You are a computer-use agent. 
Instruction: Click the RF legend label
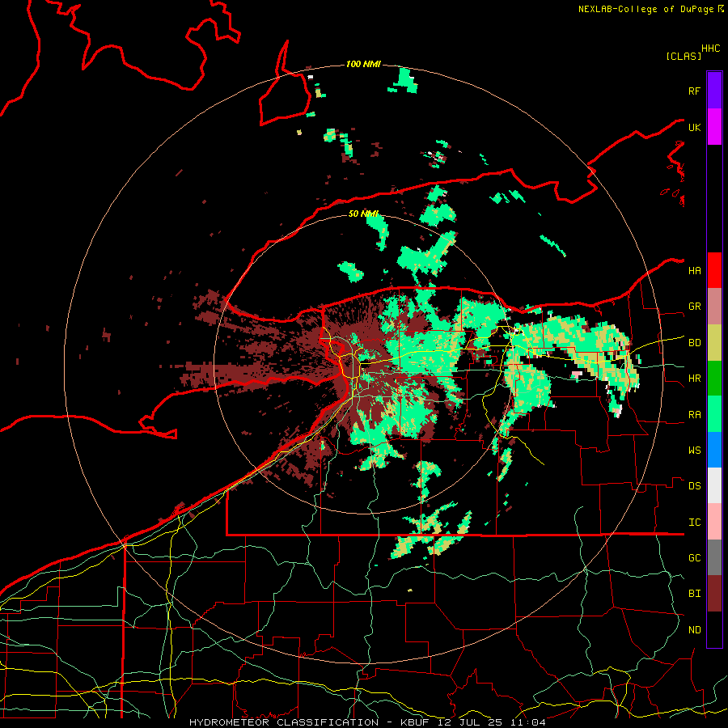[694, 91]
